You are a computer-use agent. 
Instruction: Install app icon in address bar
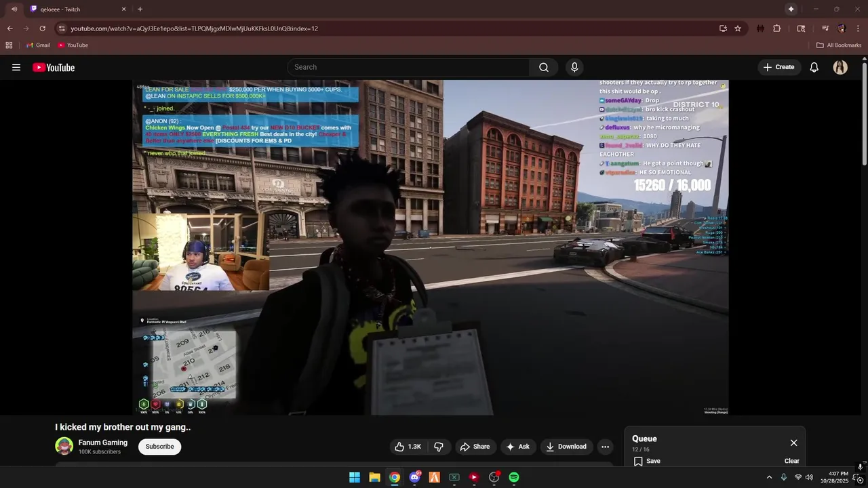(x=723, y=28)
